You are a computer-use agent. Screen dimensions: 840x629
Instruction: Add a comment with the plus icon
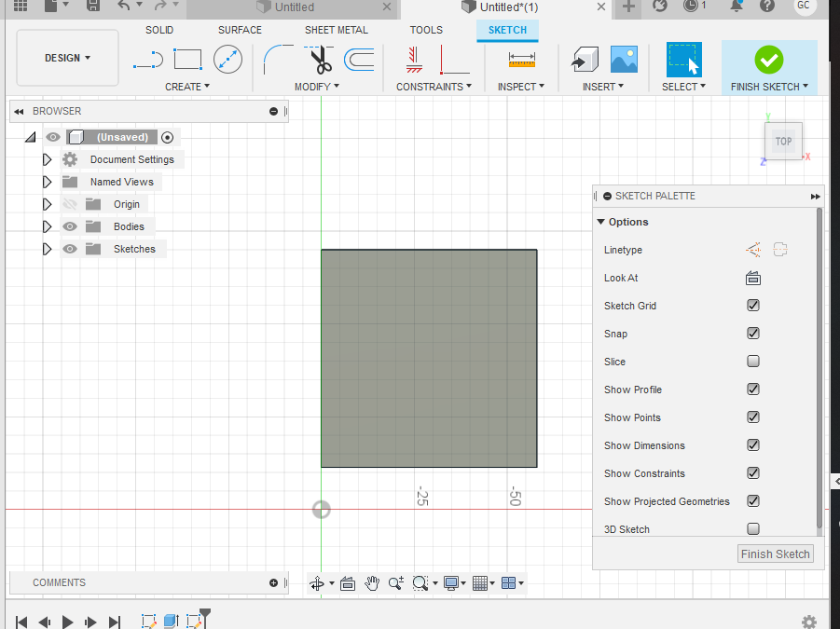[x=273, y=583]
